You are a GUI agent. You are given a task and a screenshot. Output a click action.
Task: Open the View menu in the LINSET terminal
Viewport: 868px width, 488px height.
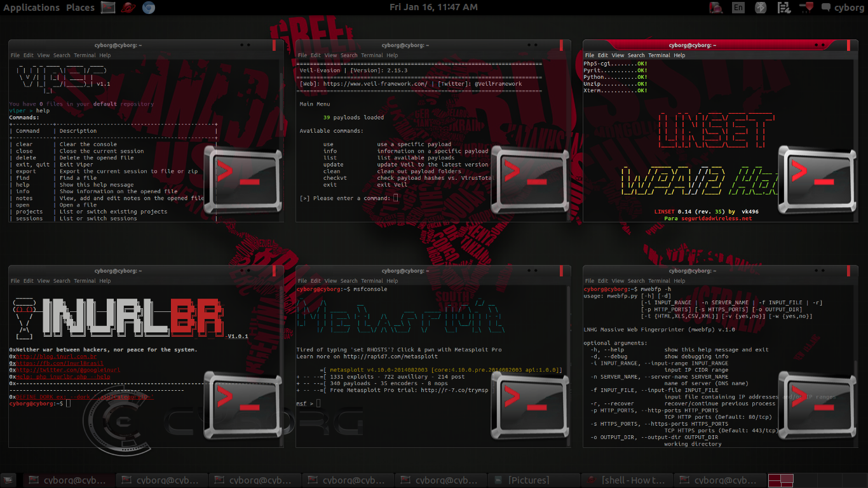point(618,55)
